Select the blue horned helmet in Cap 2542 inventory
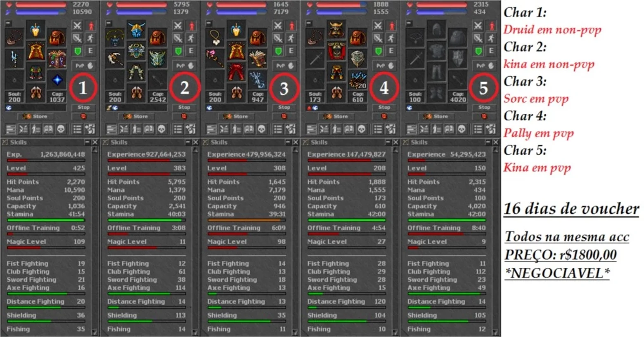This screenshot has width=644, height=337. pos(136,30)
